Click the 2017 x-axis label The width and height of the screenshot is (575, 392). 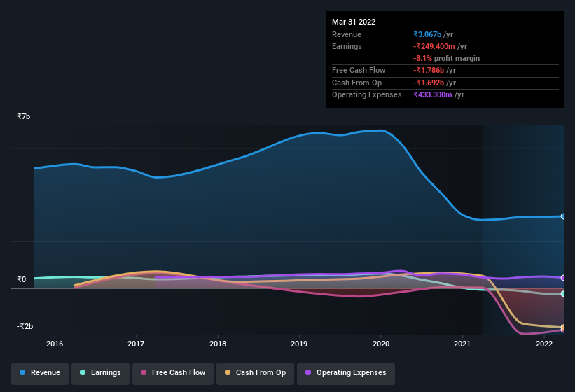pyautogui.click(x=136, y=344)
